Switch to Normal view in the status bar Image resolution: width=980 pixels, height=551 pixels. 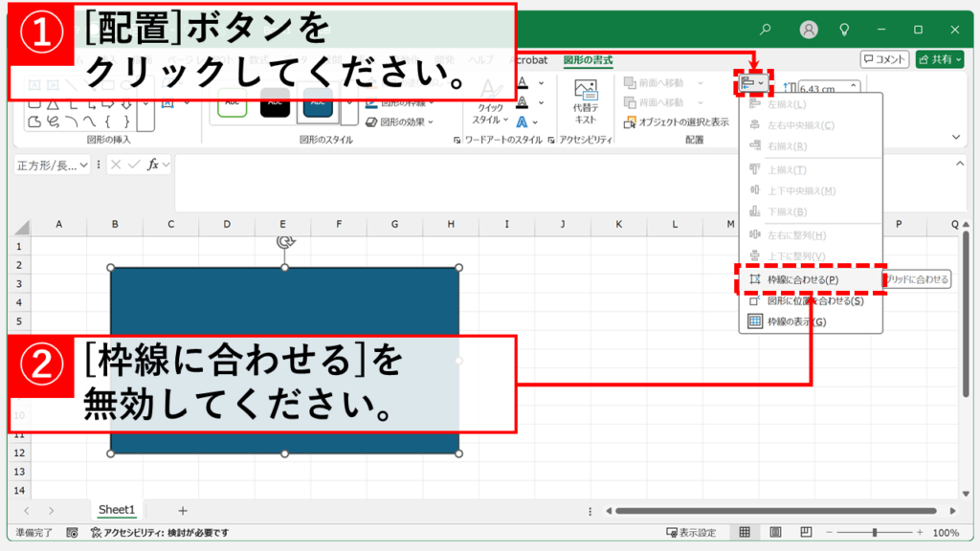745,532
